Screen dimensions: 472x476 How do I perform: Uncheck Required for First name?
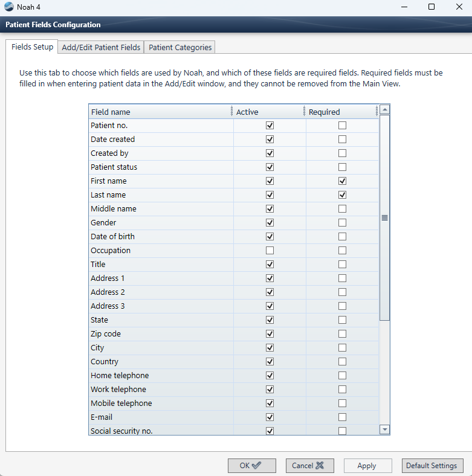point(342,181)
